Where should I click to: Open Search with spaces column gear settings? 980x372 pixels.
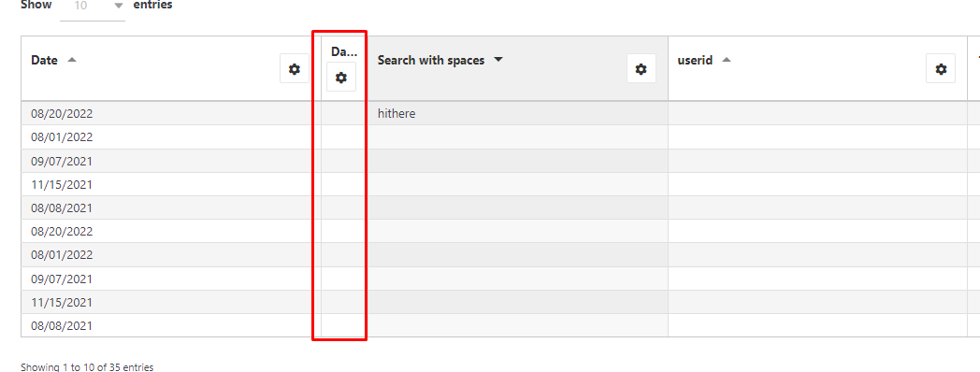pyautogui.click(x=641, y=69)
